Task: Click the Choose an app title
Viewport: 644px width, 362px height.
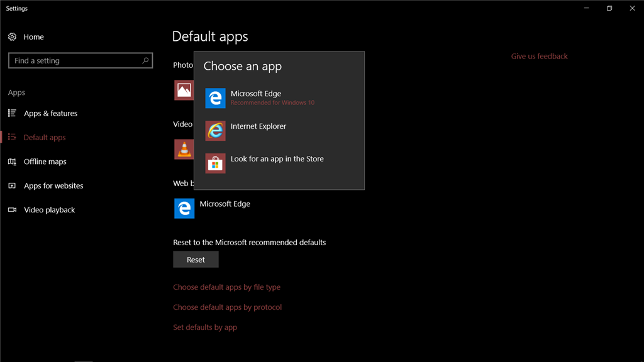Action: coord(243,66)
